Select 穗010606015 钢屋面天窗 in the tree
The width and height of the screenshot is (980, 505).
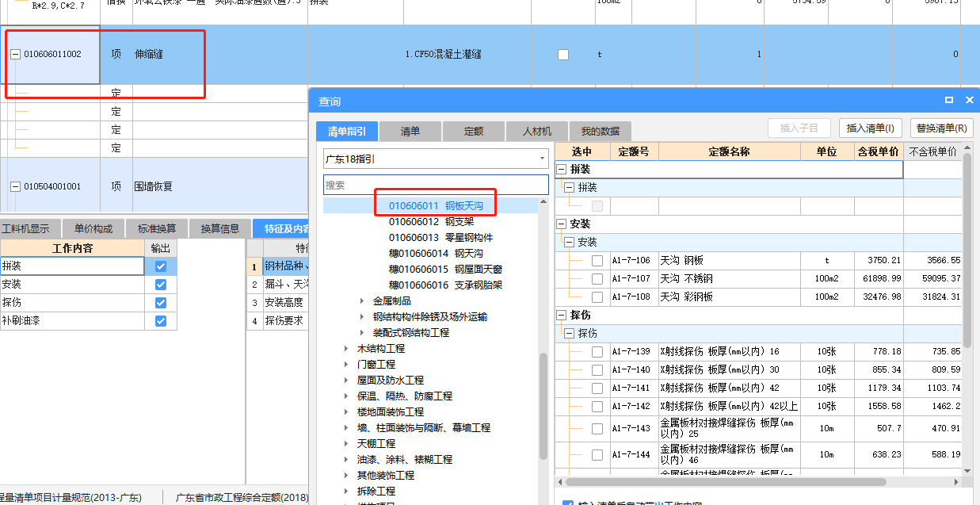tap(445, 270)
